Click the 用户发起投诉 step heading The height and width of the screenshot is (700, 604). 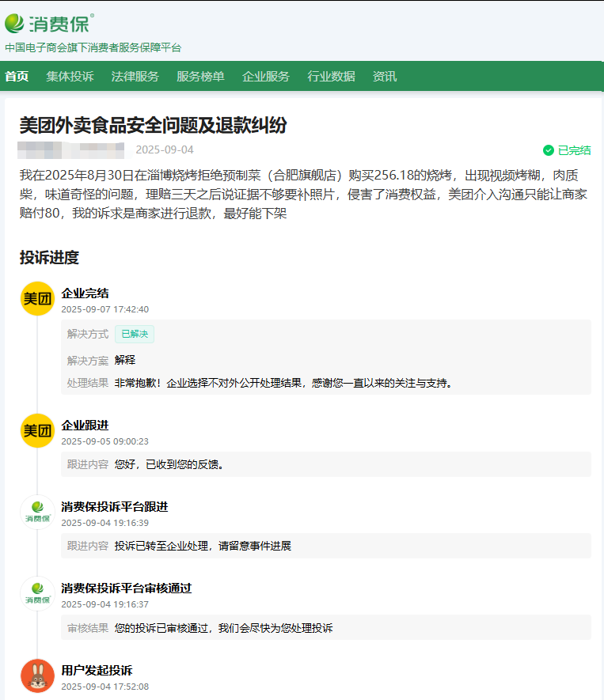coord(97,671)
